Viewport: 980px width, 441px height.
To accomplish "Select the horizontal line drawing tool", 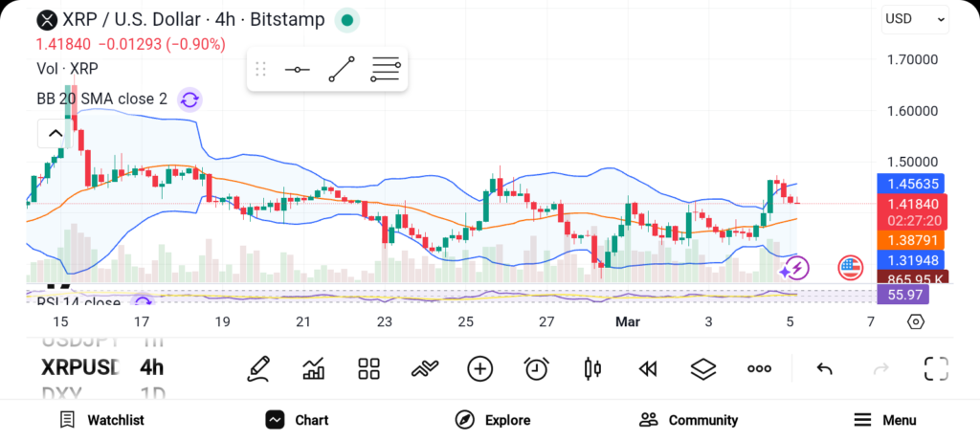I will click(298, 70).
